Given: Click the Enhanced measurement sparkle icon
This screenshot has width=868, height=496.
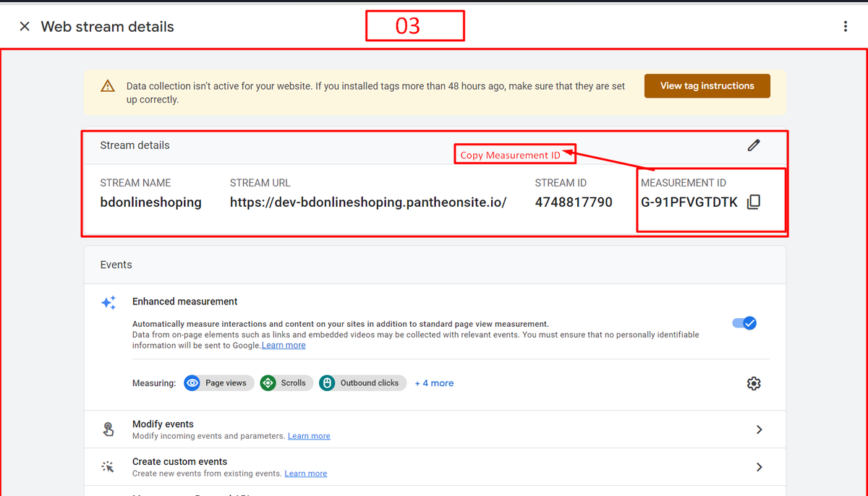Looking at the screenshot, I should point(109,302).
